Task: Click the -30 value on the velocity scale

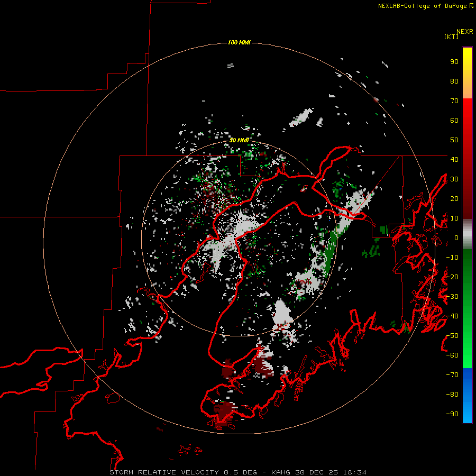Action: [452, 297]
